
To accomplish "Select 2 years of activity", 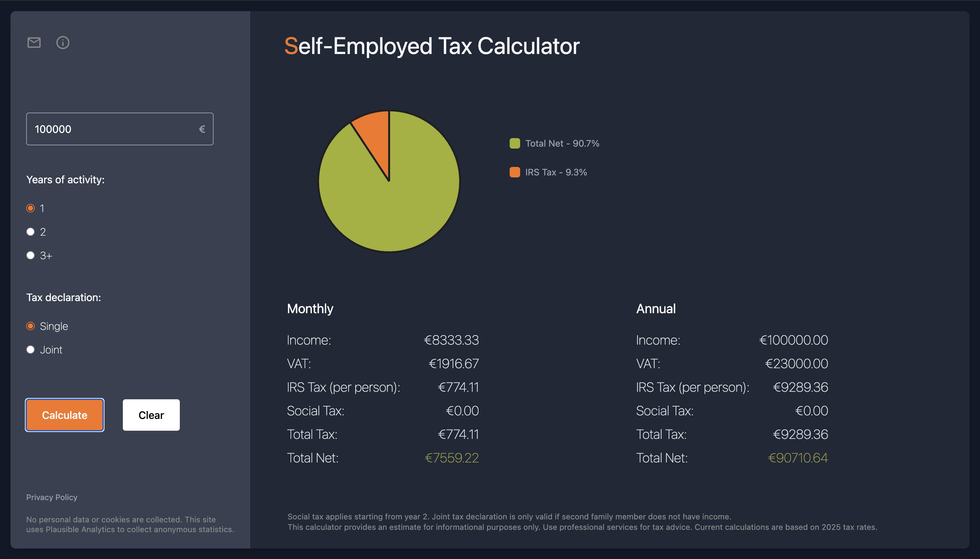I will coord(30,231).
